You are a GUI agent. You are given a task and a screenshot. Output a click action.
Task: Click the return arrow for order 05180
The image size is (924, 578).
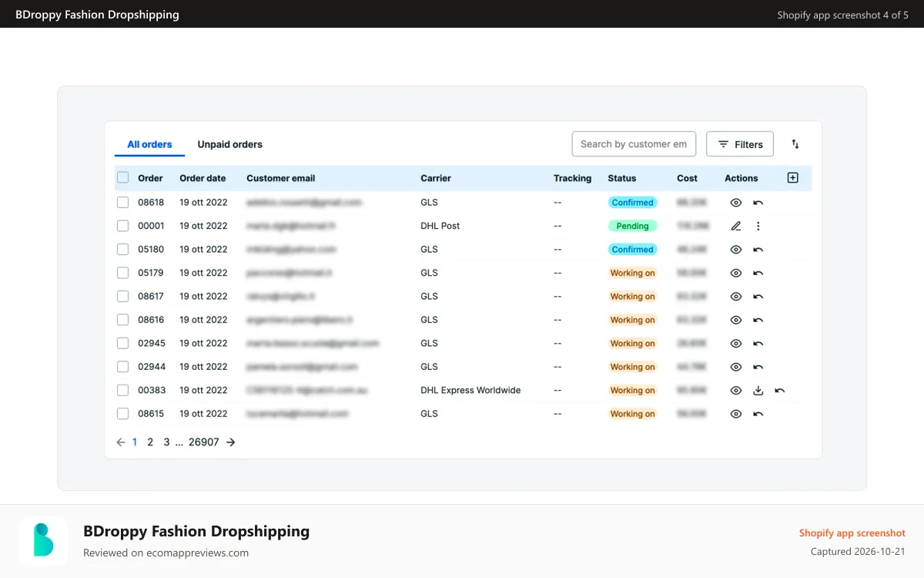(x=758, y=250)
